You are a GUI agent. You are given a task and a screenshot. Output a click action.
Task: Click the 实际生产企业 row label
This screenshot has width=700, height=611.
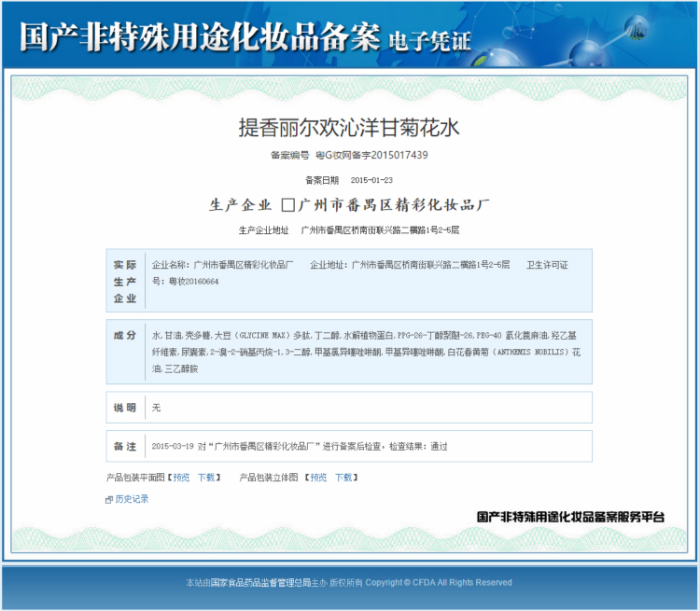pos(124,282)
